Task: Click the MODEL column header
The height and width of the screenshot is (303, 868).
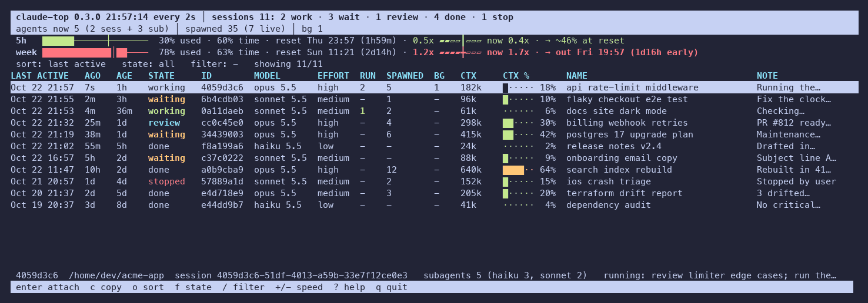Action: 267,76
